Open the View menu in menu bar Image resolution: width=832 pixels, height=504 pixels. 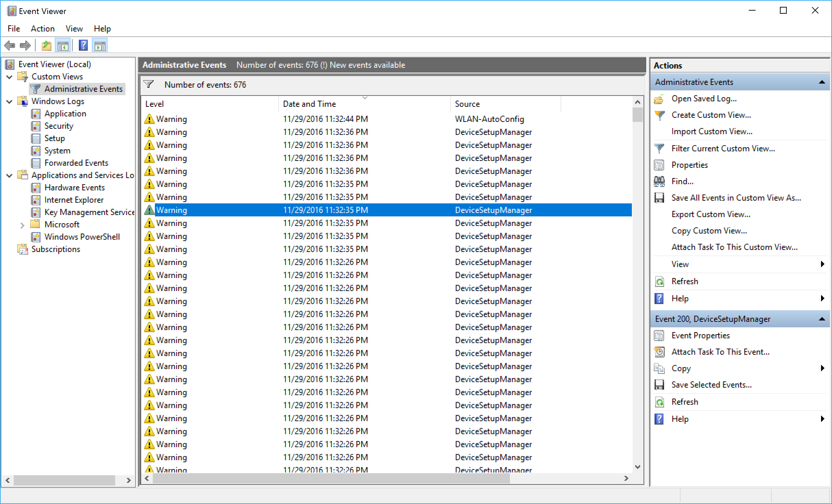coord(74,29)
